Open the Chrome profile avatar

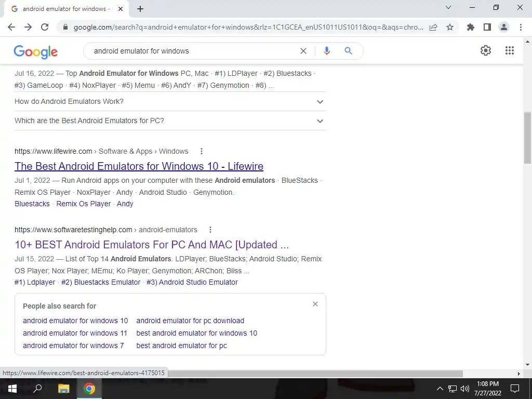[504, 27]
